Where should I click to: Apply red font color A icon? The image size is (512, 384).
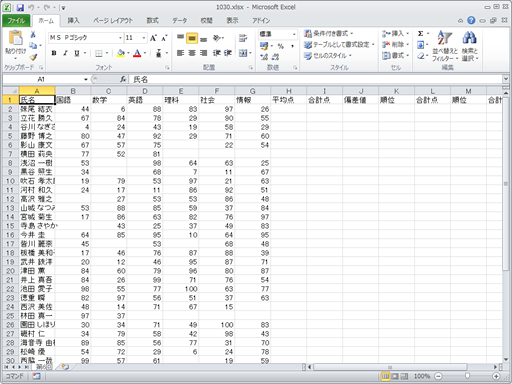point(137,53)
